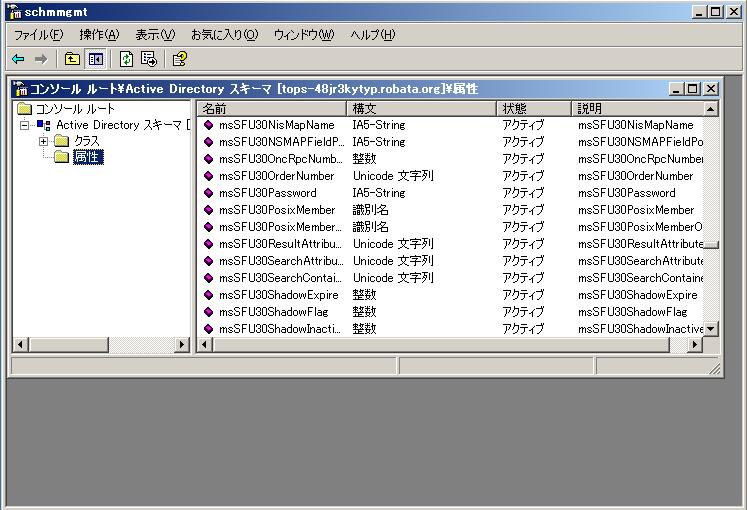
Task: Click the msSFU30ShadowInacti... row icon
Action: pyautogui.click(x=208, y=329)
